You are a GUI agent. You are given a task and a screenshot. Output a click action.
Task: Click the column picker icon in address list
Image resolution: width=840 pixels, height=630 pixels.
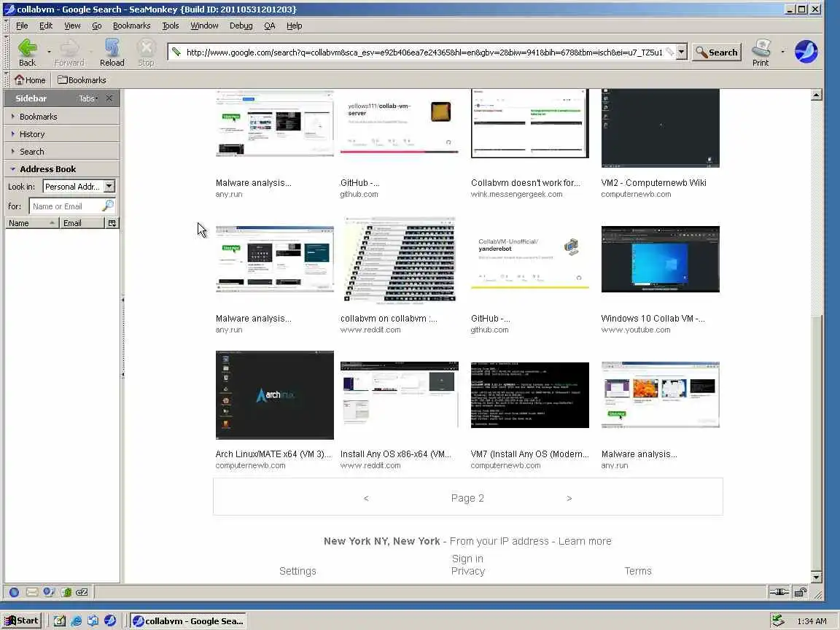click(112, 223)
